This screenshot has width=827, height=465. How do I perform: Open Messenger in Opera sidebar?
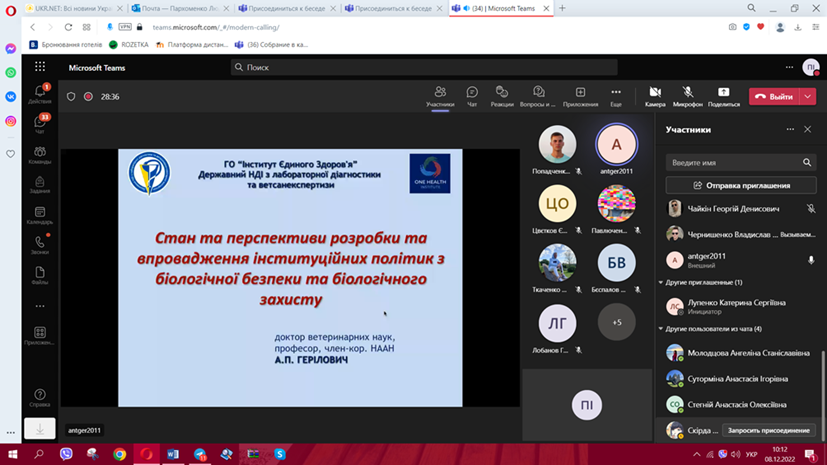click(11, 49)
